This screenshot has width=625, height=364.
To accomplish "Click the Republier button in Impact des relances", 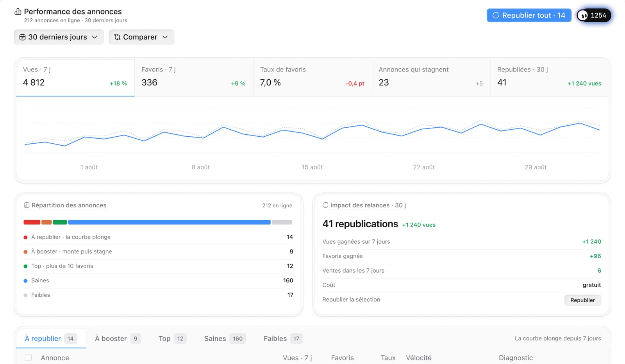I will (x=582, y=300).
